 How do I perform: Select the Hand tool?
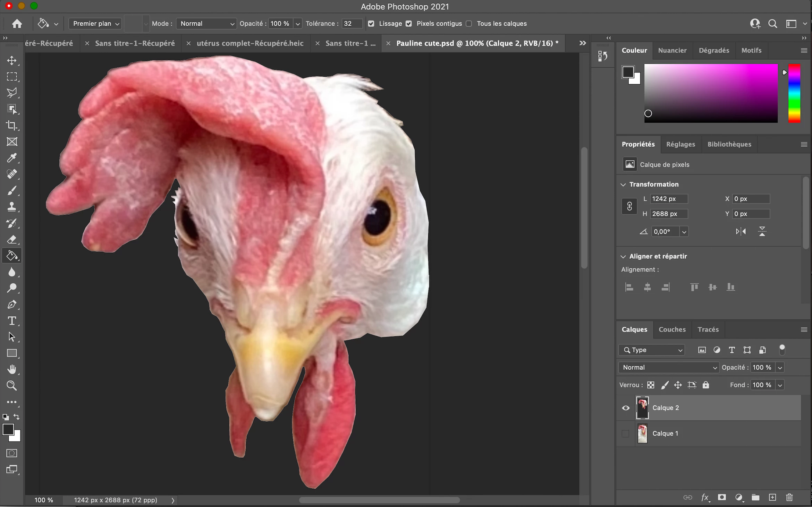coord(12,369)
